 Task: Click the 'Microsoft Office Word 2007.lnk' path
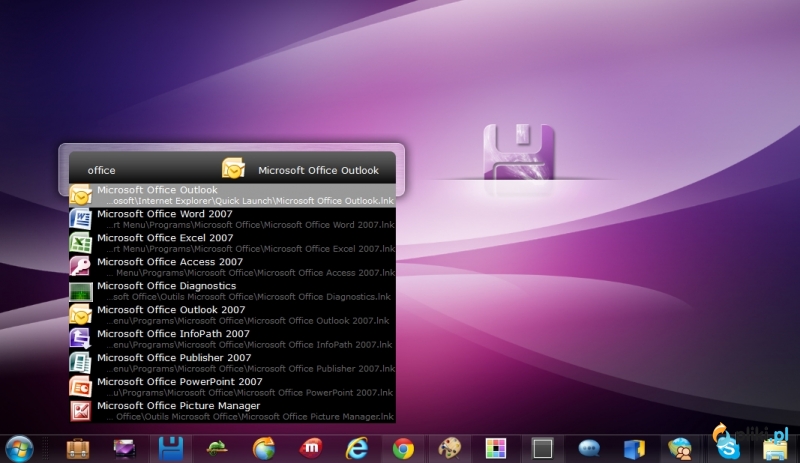(x=250, y=225)
